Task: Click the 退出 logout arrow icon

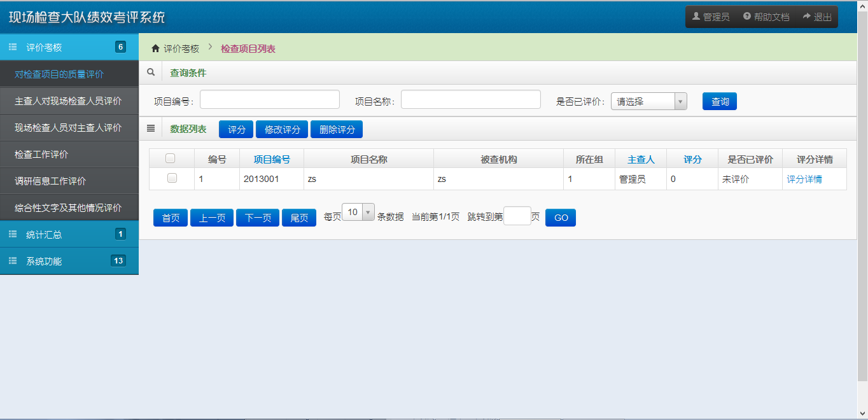Action: point(807,17)
